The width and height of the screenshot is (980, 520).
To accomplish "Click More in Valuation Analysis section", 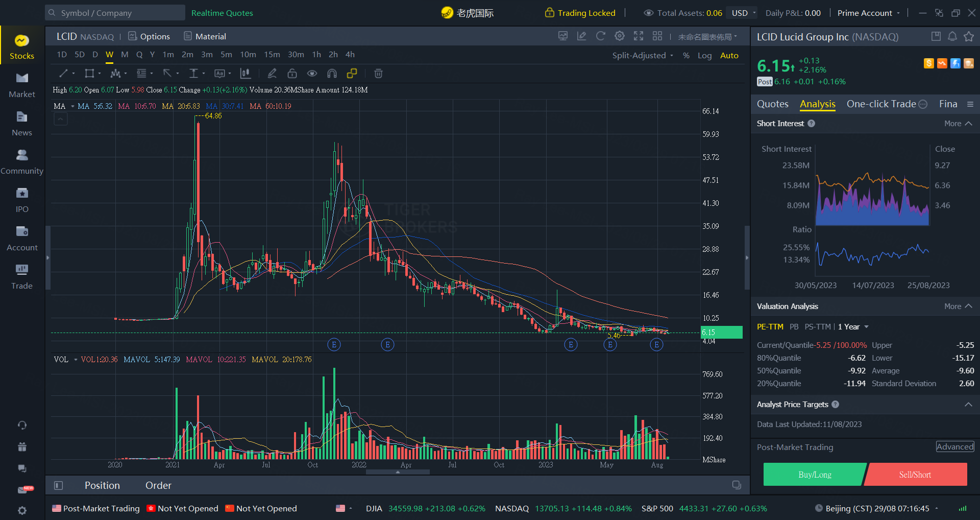I will [x=958, y=306].
